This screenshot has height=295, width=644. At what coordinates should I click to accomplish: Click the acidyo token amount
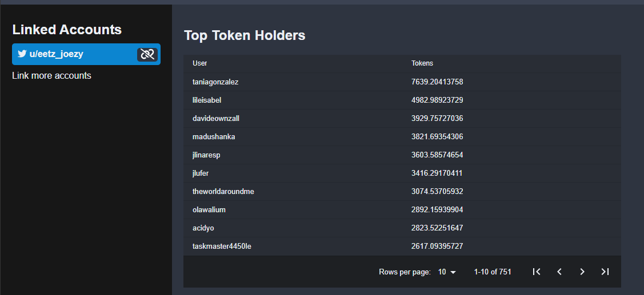[x=437, y=228]
